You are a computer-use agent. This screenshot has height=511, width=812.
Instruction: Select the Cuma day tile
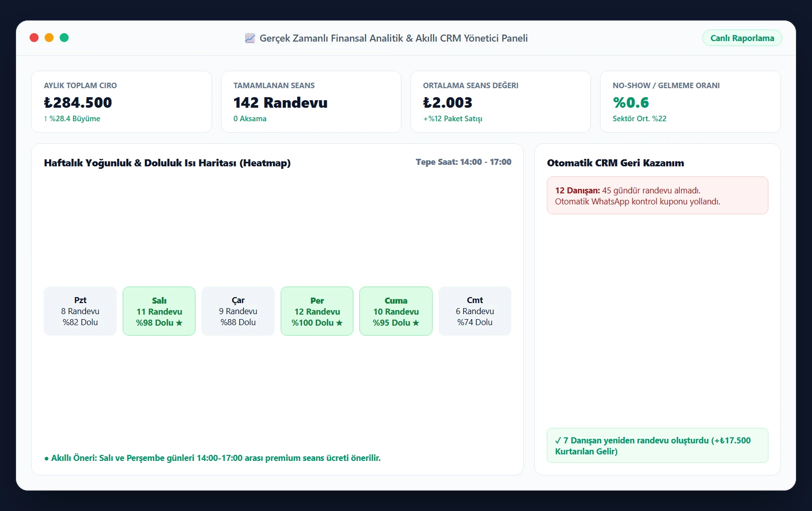click(396, 311)
